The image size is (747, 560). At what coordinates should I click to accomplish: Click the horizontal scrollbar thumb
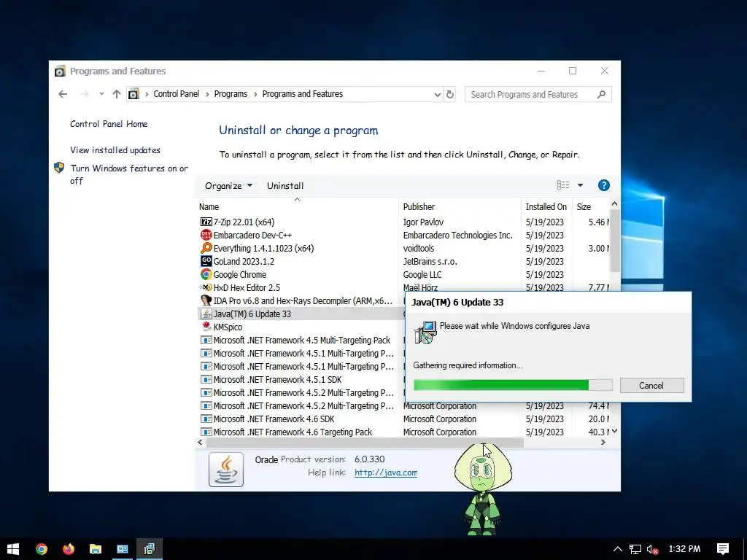365,443
